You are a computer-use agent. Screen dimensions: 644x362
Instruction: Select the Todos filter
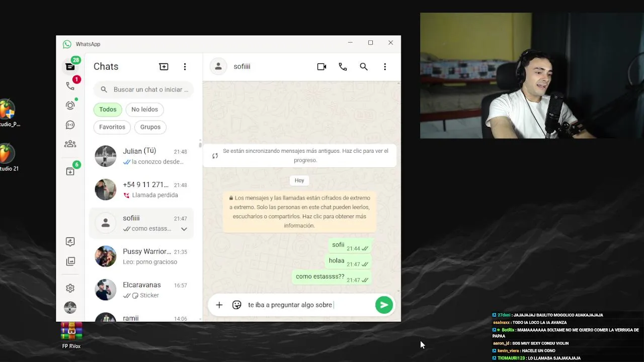[108, 109]
